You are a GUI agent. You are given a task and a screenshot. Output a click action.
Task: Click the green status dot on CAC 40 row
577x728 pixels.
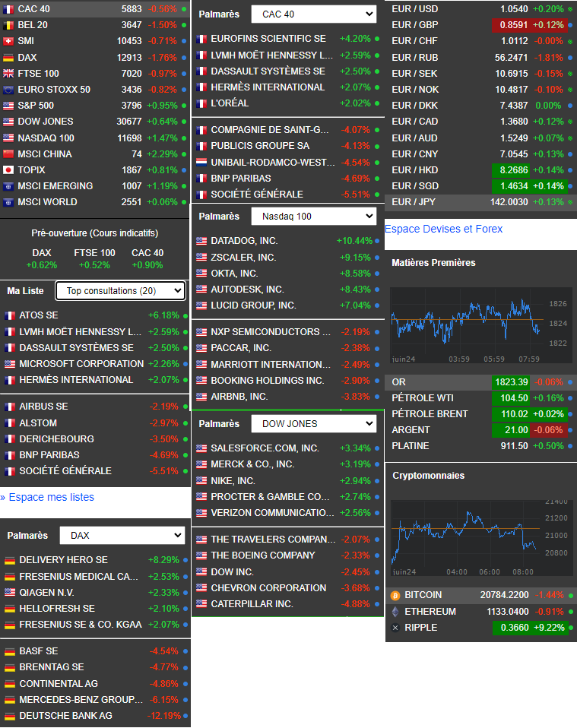tap(185, 9)
